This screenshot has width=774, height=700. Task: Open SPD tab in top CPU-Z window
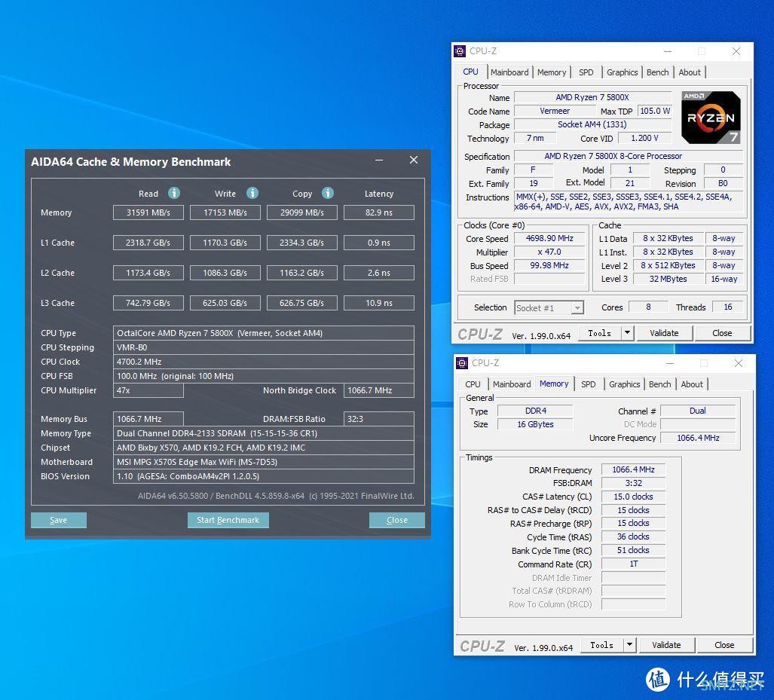coord(586,72)
